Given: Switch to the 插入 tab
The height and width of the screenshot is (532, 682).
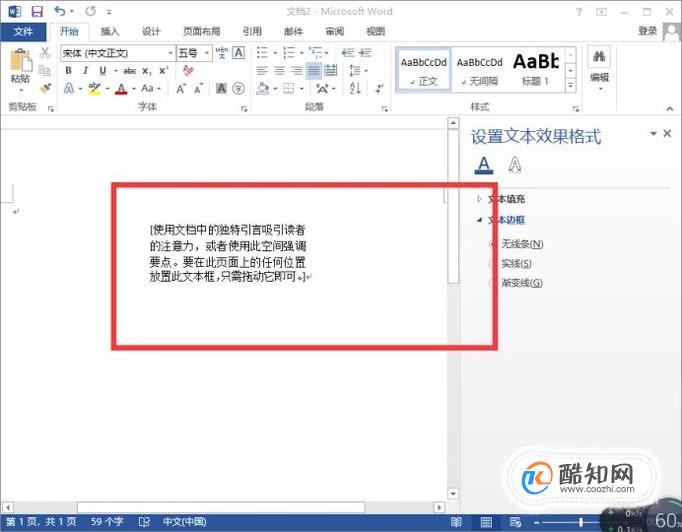Looking at the screenshot, I should coord(110,31).
